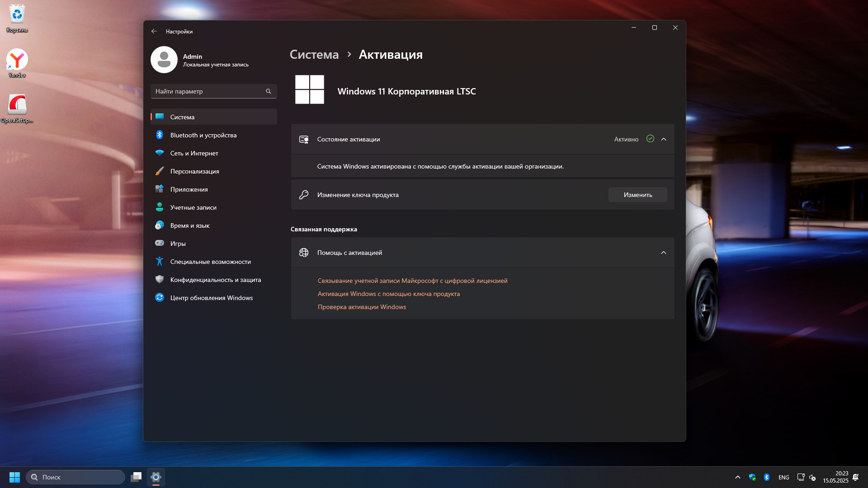Open 'Bluetooth и устройства' section
868x488 pixels.
point(213,135)
